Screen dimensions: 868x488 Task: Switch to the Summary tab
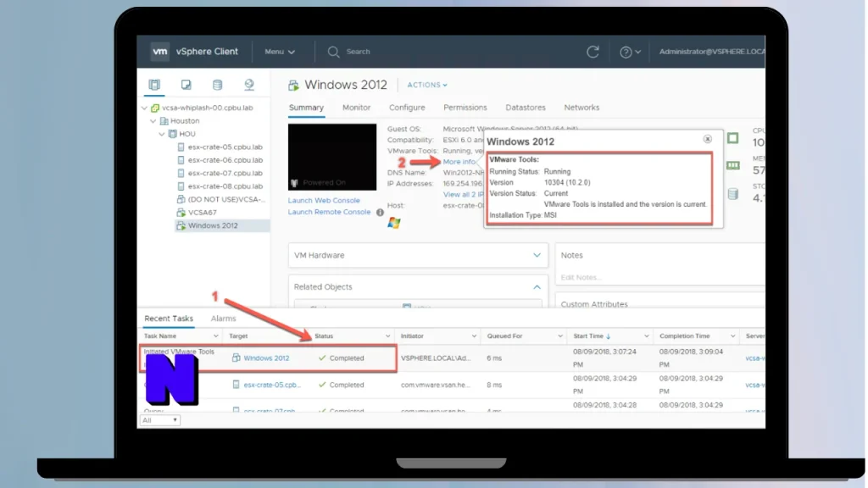[306, 108]
